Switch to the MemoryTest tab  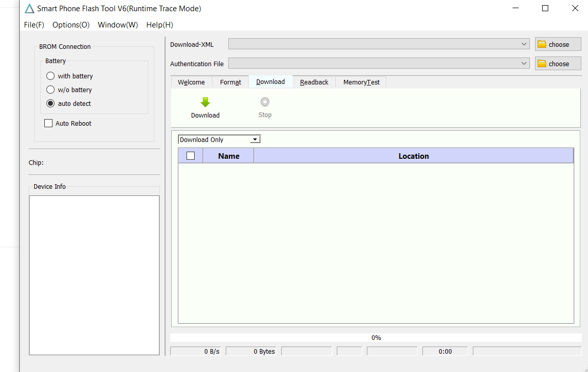tap(361, 82)
